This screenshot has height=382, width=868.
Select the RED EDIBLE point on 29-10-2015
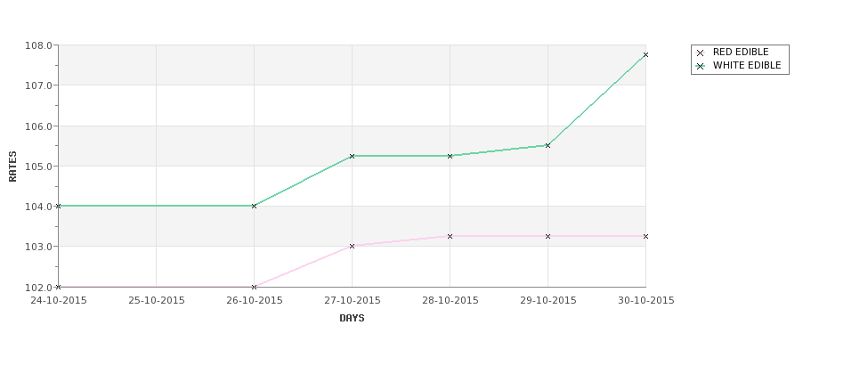[x=548, y=236]
